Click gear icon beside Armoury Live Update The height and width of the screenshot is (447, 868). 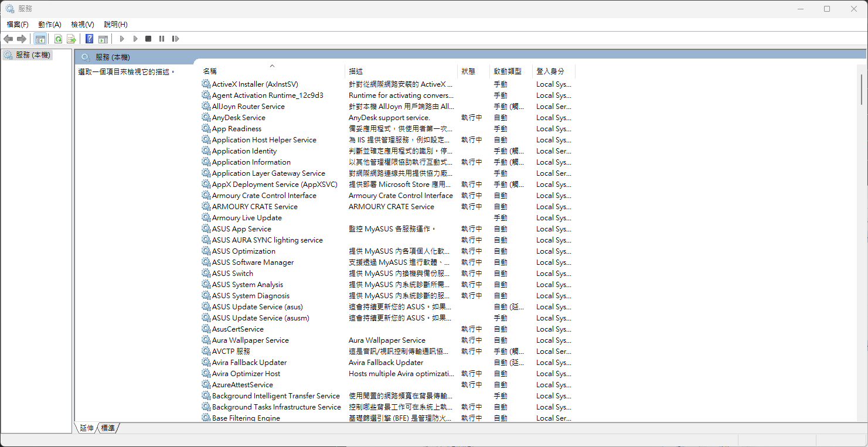[206, 218]
